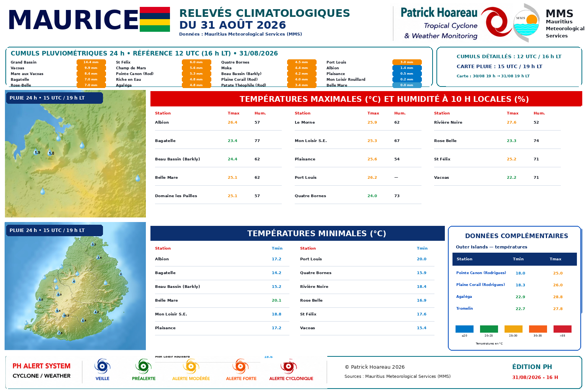
Task: Click the Tromelin station link
Action: [x=464, y=309]
